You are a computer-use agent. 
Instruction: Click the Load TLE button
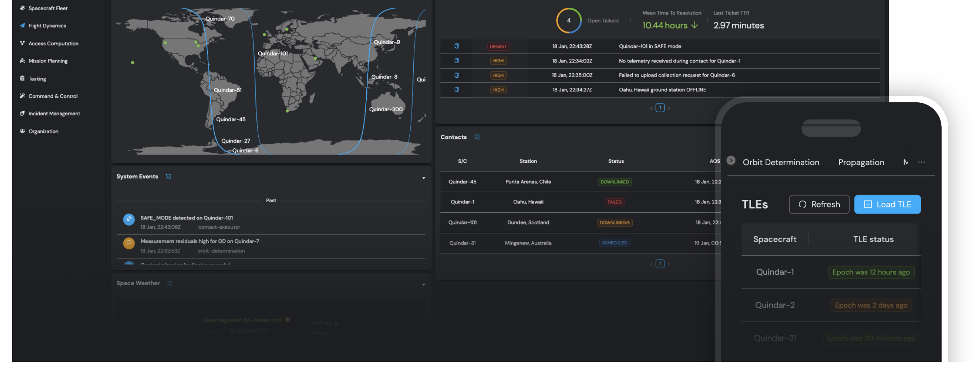[x=887, y=204]
